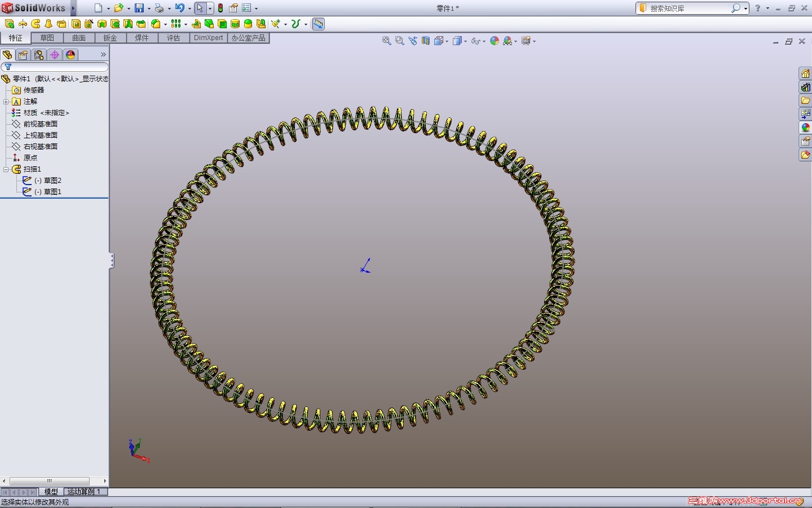The width and height of the screenshot is (812, 508).
Task: Open the Open-file dropdown arrow
Action: coord(129,8)
